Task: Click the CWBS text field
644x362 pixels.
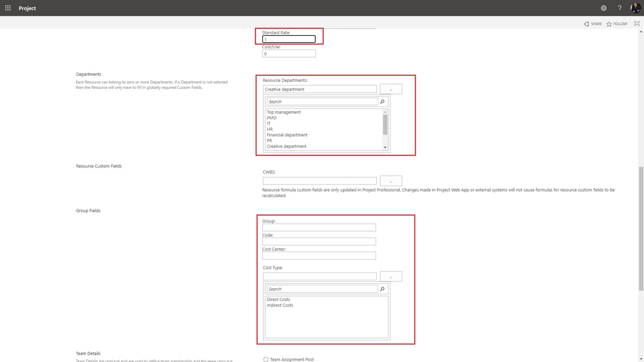Action: [x=319, y=181]
